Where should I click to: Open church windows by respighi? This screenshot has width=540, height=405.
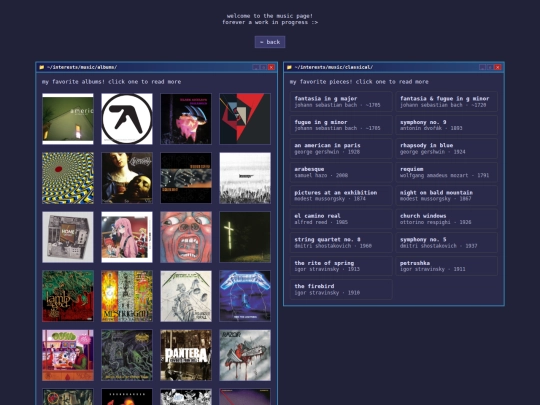(x=446, y=219)
